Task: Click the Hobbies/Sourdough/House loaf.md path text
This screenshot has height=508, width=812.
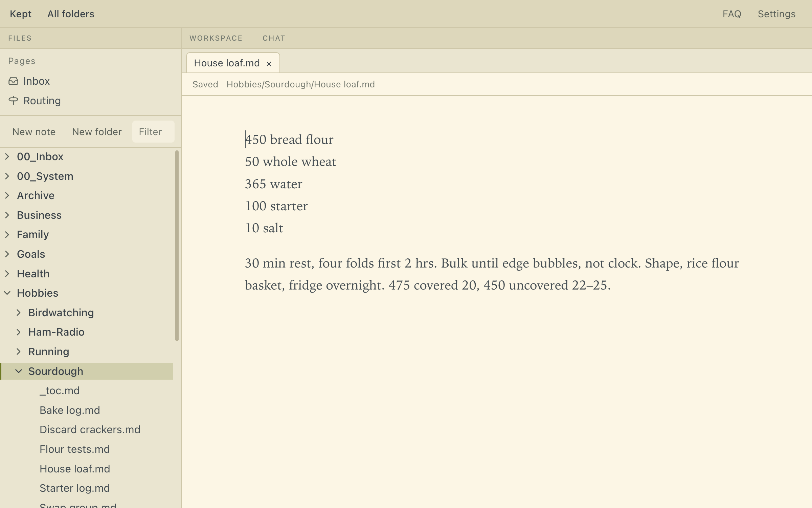Action: coord(301,84)
